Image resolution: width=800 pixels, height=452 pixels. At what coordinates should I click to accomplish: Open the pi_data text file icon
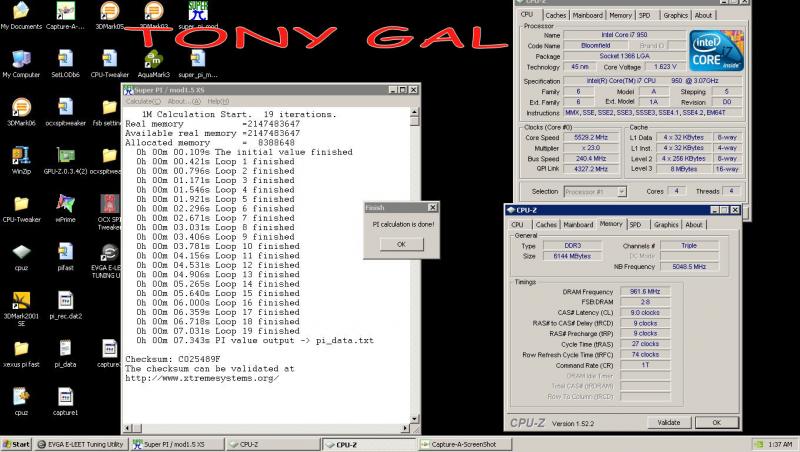65,354
